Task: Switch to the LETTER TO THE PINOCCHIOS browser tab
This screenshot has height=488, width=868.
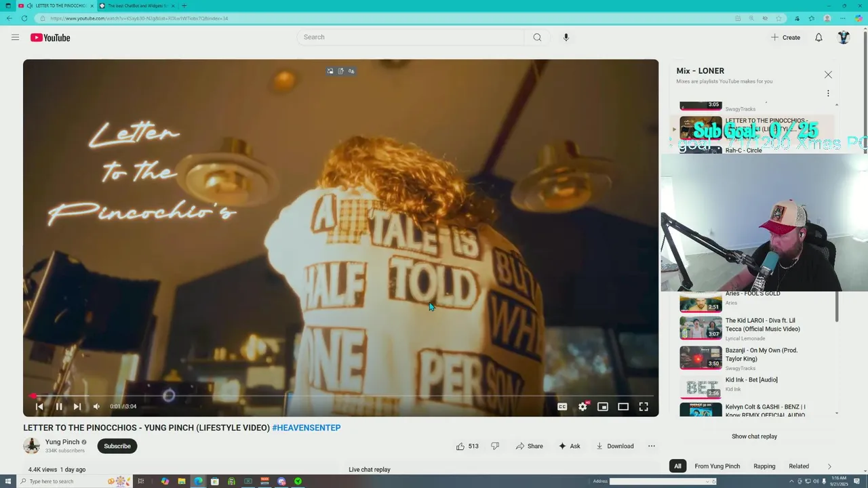Action: [57, 5]
